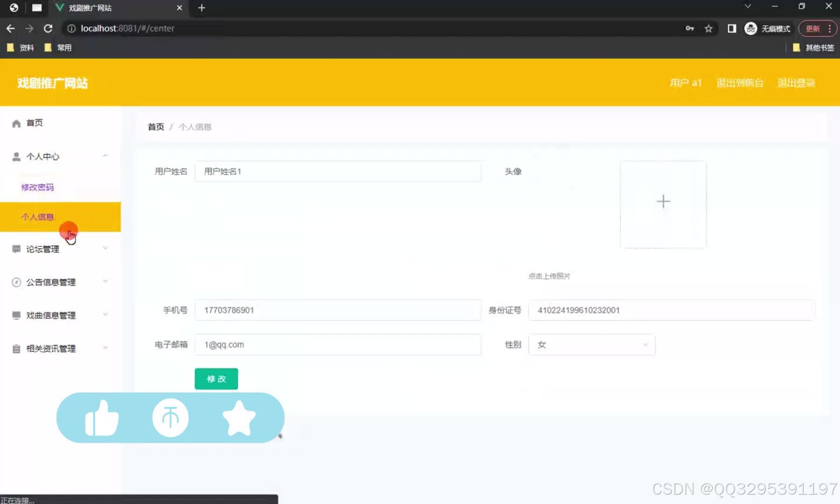Click the person icon beside 个人中心
The image size is (840, 504).
click(x=16, y=157)
